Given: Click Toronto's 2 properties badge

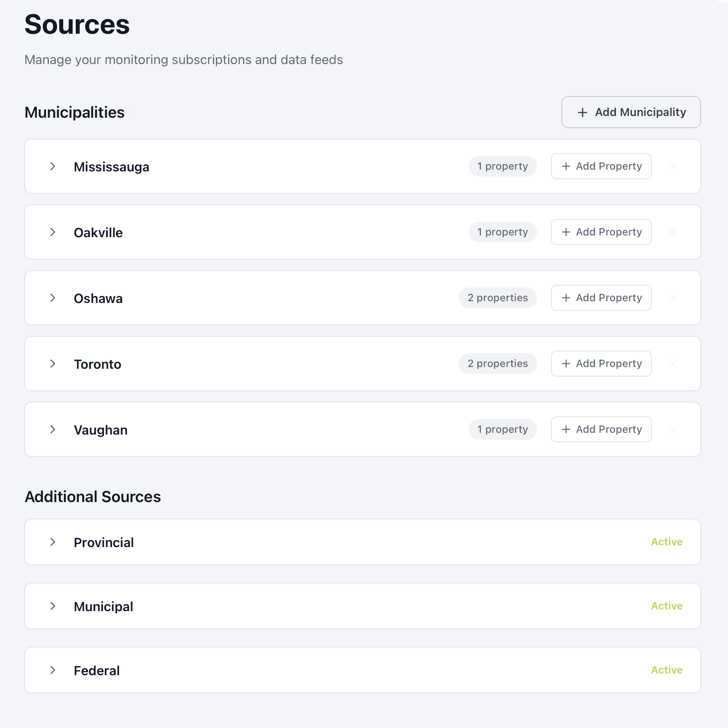Looking at the screenshot, I should pyautogui.click(x=498, y=364).
